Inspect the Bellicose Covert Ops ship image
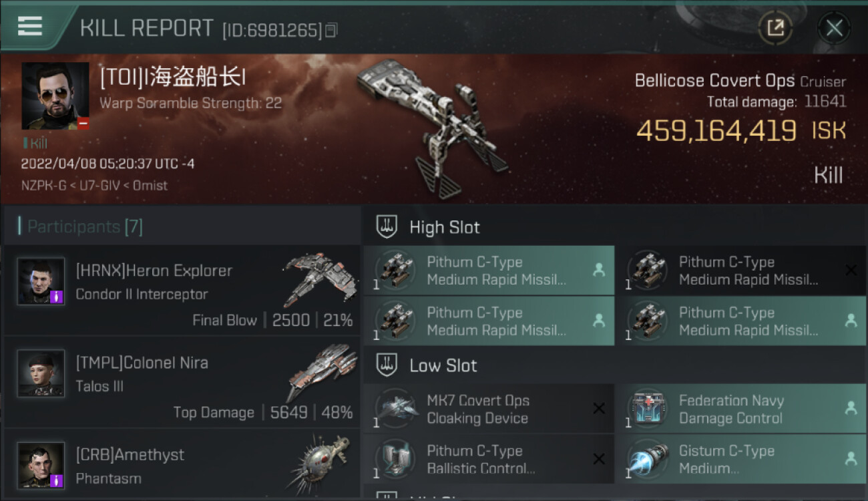This screenshot has height=501, width=868. point(432,126)
